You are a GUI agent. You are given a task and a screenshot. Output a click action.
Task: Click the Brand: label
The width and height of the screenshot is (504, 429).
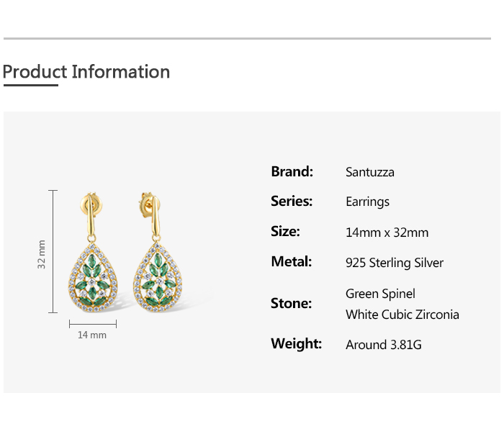[x=292, y=171]
